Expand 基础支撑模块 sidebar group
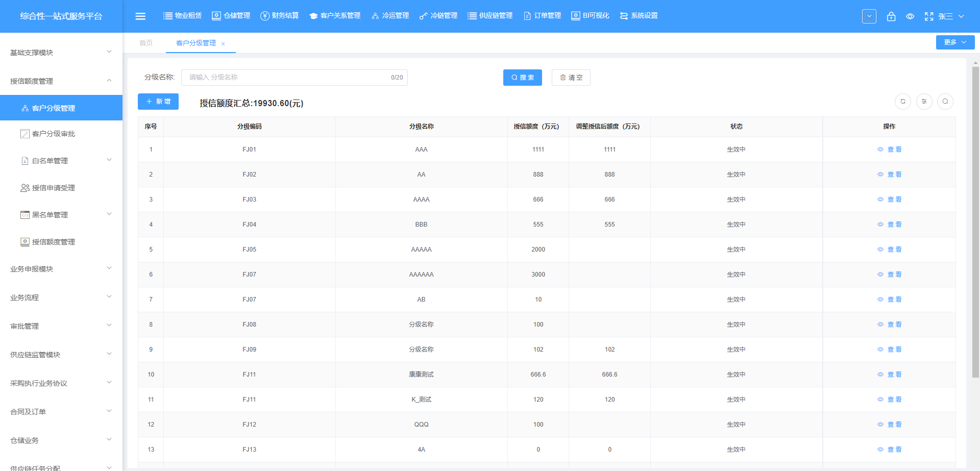 coord(61,53)
